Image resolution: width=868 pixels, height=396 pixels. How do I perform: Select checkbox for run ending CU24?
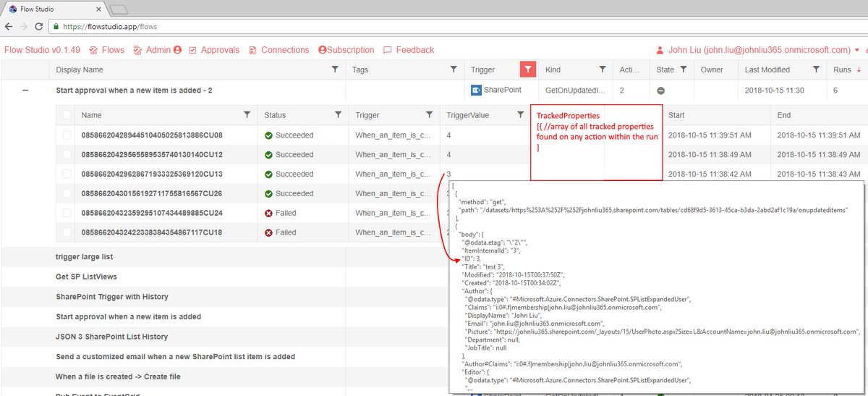click(x=67, y=214)
